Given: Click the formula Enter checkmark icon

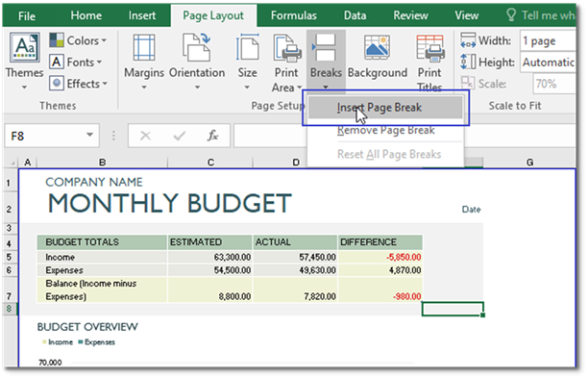Looking at the screenshot, I should (x=180, y=136).
